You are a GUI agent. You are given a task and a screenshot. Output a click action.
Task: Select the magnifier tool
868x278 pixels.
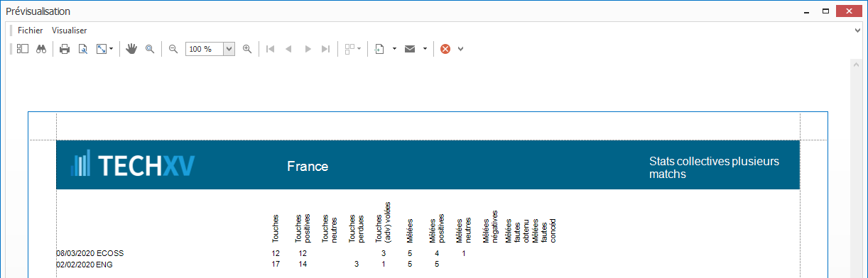click(150, 49)
